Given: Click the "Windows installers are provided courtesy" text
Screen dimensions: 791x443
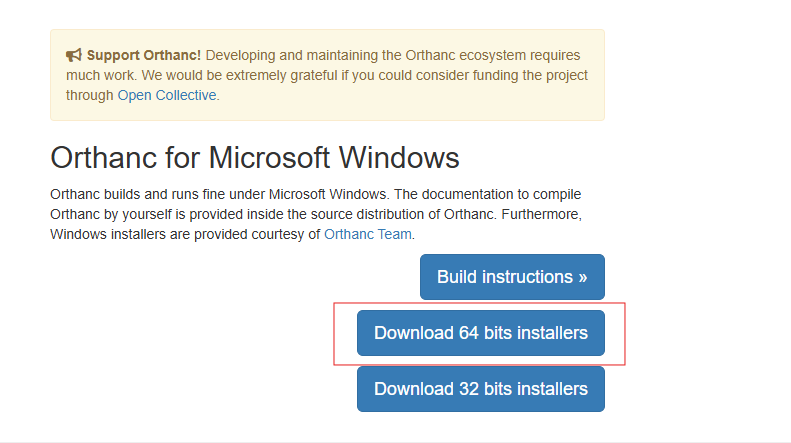Looking at the screenshot, I should coord(172,234).
